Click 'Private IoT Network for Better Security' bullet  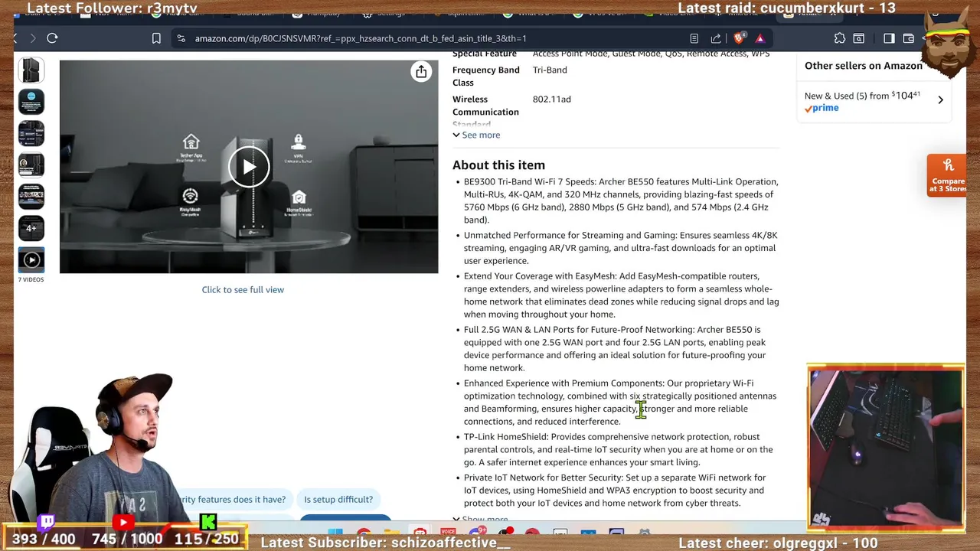pos(616,491)
